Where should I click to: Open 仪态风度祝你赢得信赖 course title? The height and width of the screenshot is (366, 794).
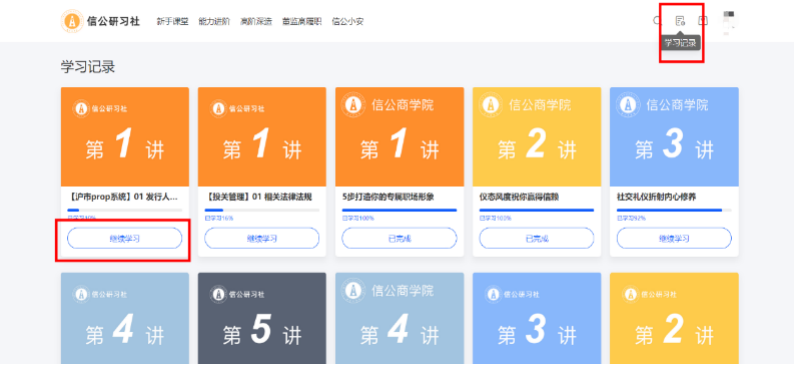pos(519,197)
